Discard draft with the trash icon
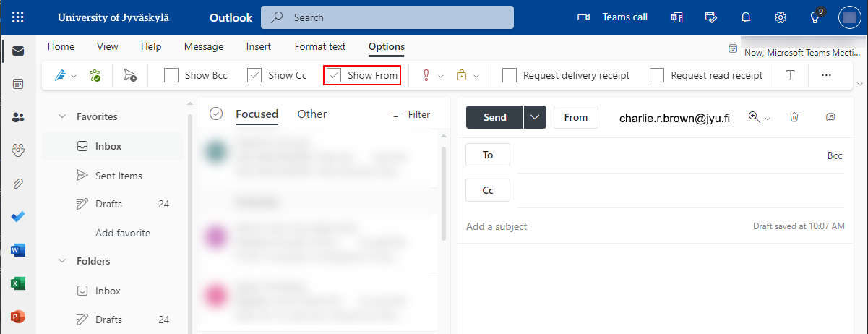 tap(794, 117)
